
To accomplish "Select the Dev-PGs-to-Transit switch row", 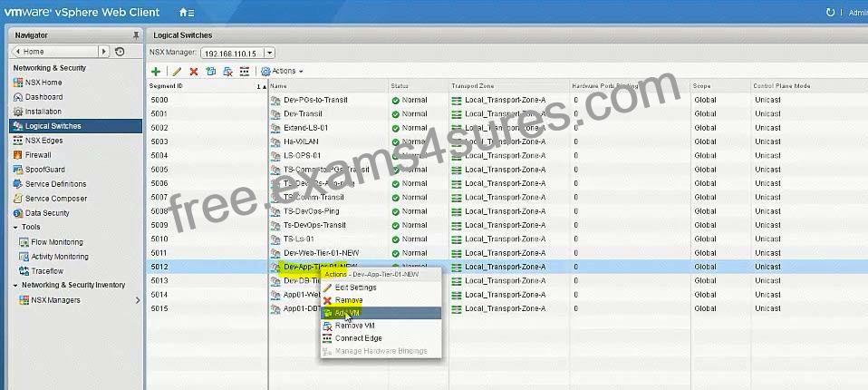I will [507, 101].
